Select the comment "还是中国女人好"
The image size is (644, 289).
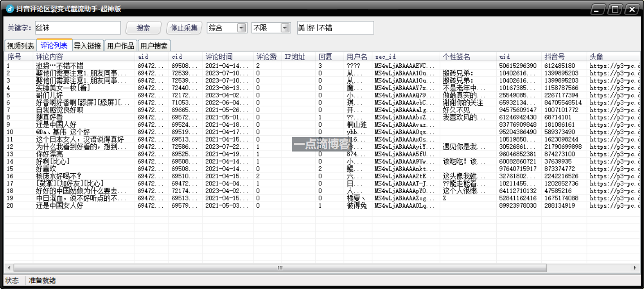60,205
